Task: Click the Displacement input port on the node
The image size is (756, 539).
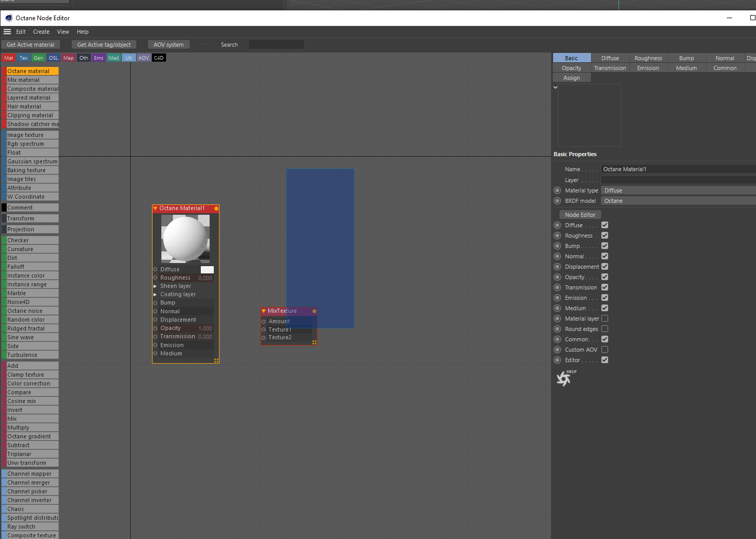Action: pyautogui.click(x=155, y=320)
